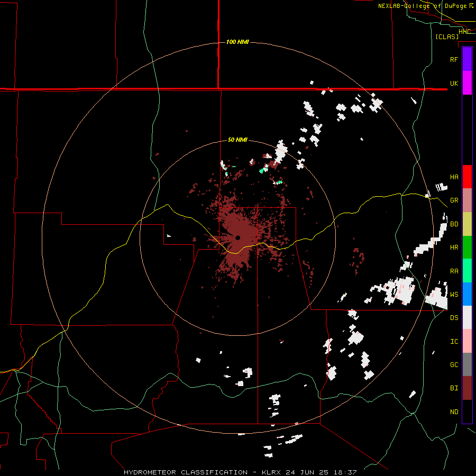The height and width of the screenshot is (476, 476).
Task: Click the magenta UK legend swatch
Action: tap(467, 83)
